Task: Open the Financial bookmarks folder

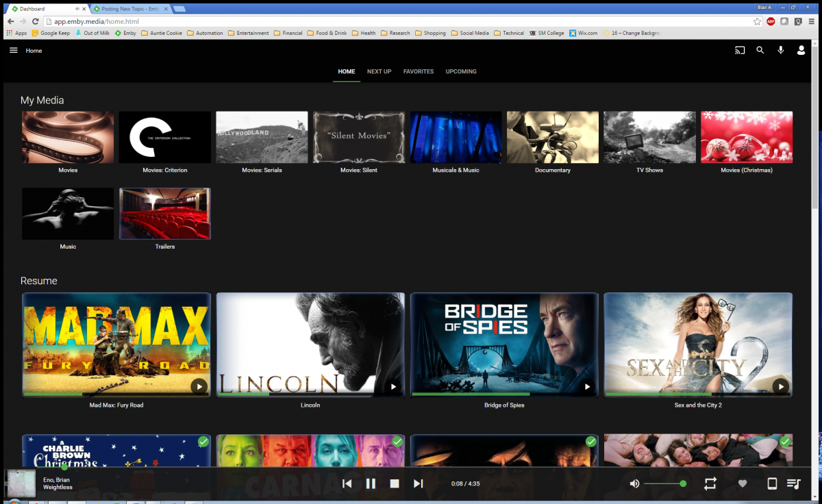Action: pyautogui.click(x=288, y=33)
